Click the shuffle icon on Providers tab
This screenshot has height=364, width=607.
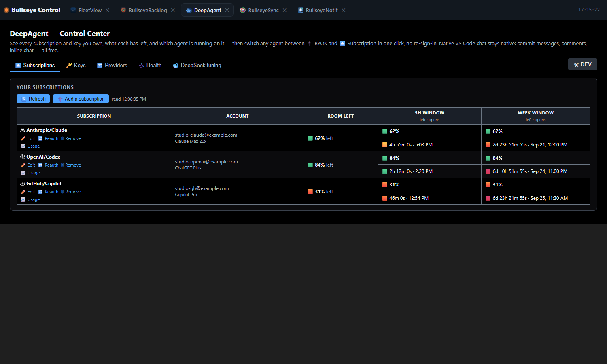coord(100,65)
